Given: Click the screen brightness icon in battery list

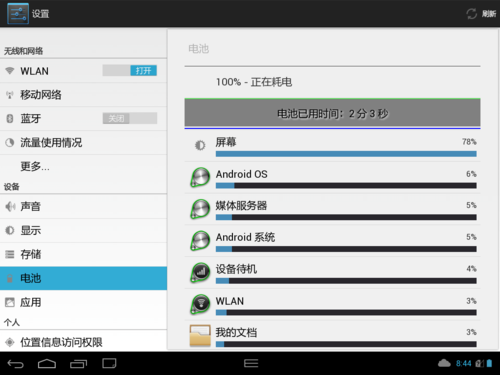Looking at the screenshot, I should click(200, 145).
